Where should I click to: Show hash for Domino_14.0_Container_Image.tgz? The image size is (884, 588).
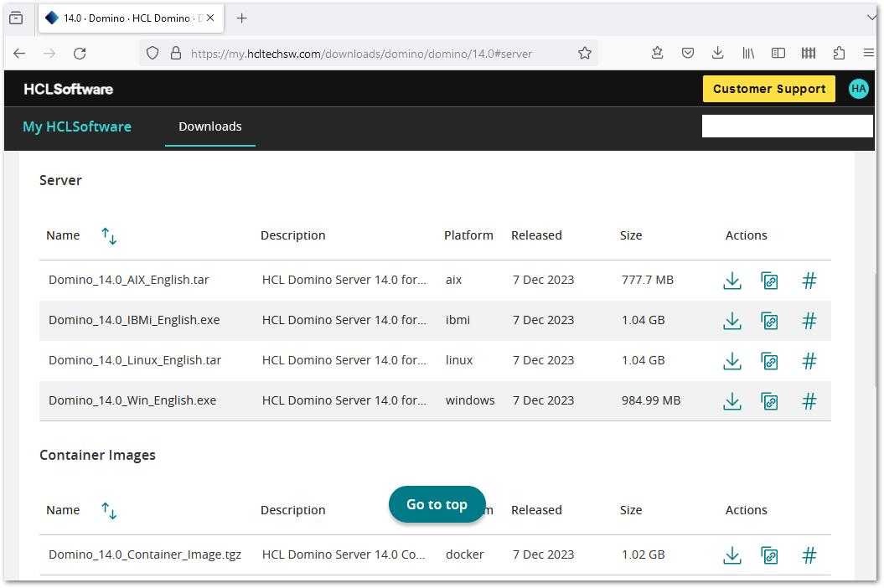pyautogui.click(x=809, y=555)
